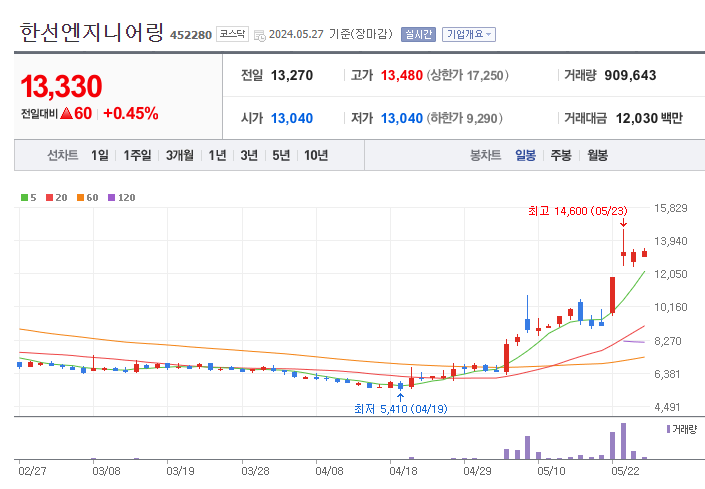Click the 05/22 date axis label
Viewport: 705px width, 489px height.
[625, 471]
